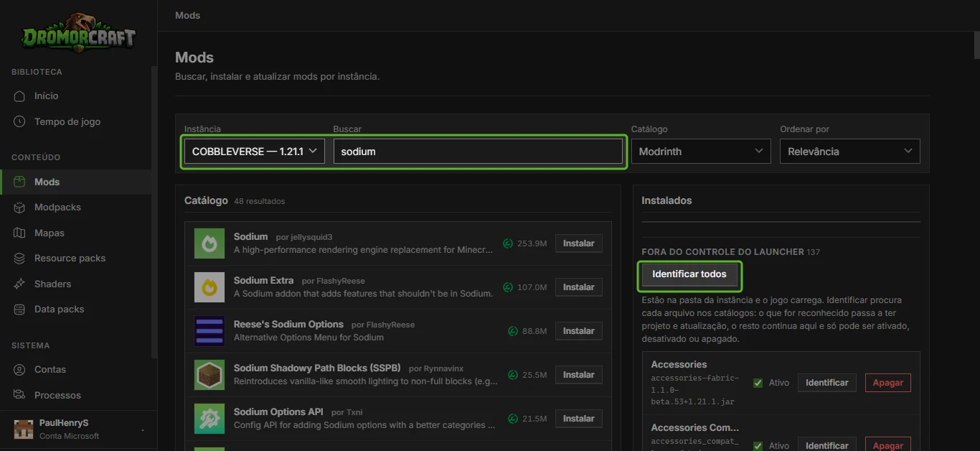Click the Modpacks cube icon
Screen dimensions: 980x451
pos(19,207)
